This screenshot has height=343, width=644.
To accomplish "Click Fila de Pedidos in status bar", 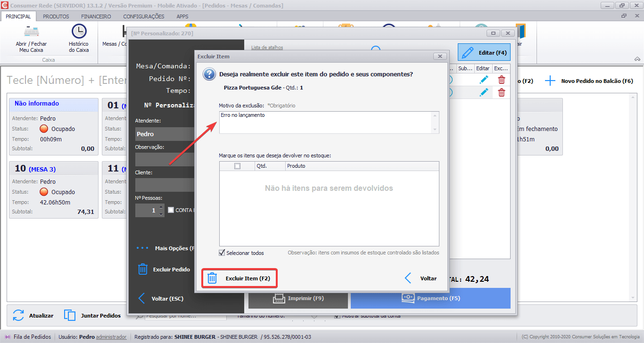I will coord(32,337).
